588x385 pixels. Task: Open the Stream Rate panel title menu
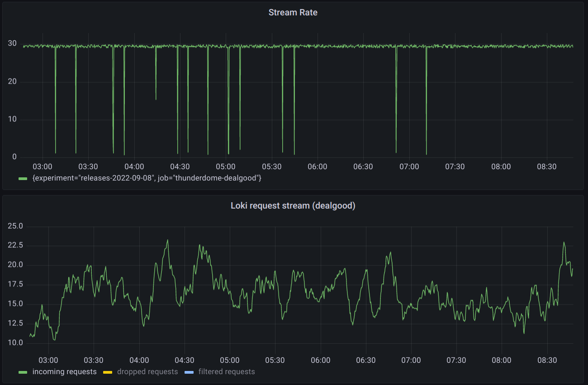point(292,12)
